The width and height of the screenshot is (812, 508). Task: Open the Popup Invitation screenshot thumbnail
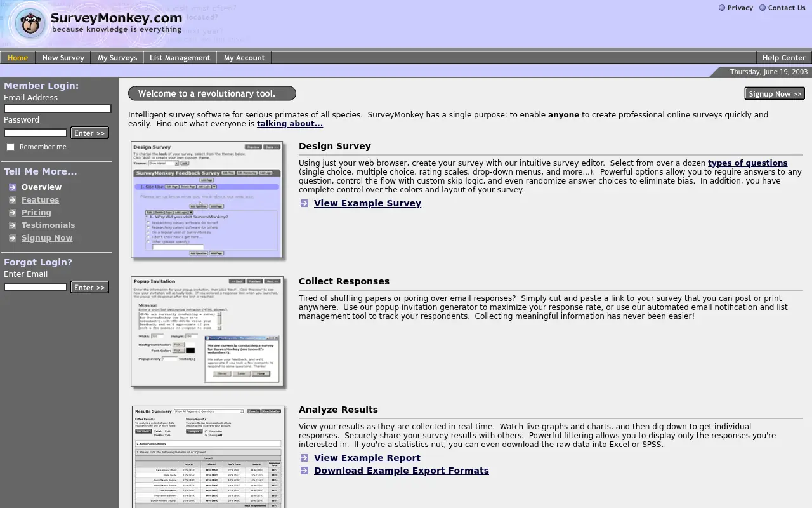coord(207,331)
